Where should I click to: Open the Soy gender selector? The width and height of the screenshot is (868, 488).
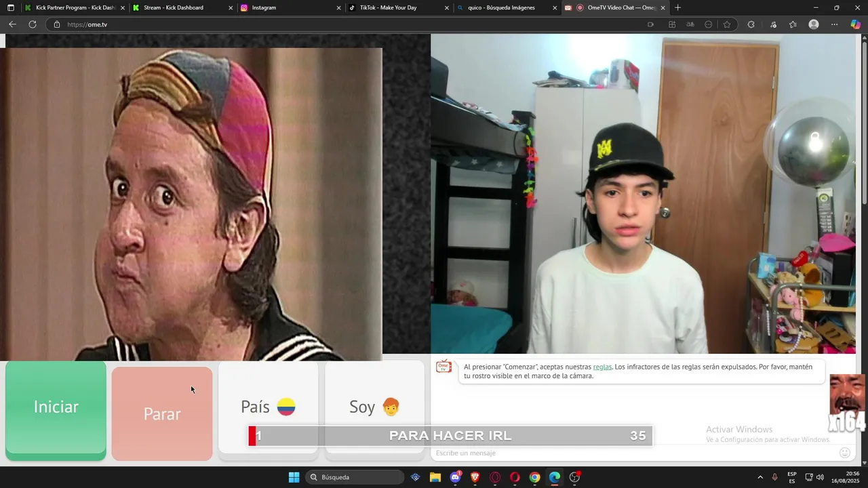pos(374,407)
